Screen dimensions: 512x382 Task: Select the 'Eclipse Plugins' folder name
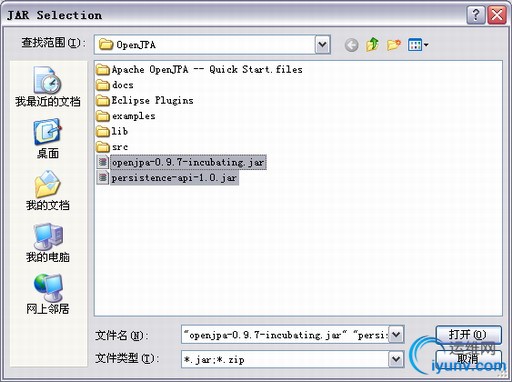pos(152,100)
